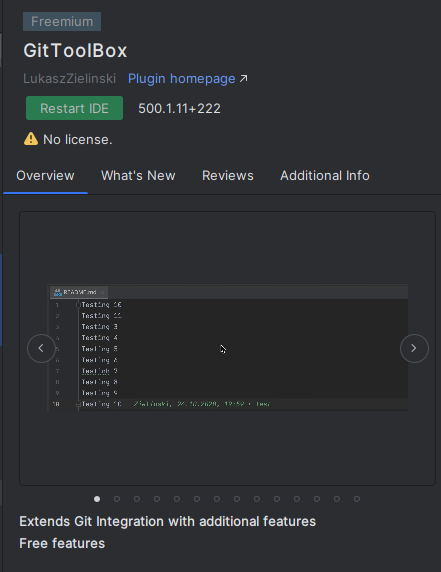Select the third carousel page dot
The width and height of the screenshot is (441, 572).
click(137, 499)
